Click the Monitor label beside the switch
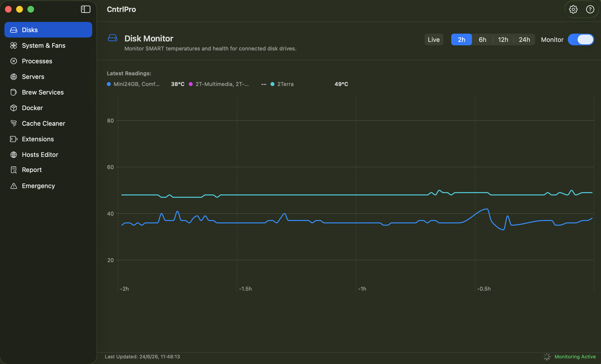This screenshot has width=601, height=364. tap(552, 39)
